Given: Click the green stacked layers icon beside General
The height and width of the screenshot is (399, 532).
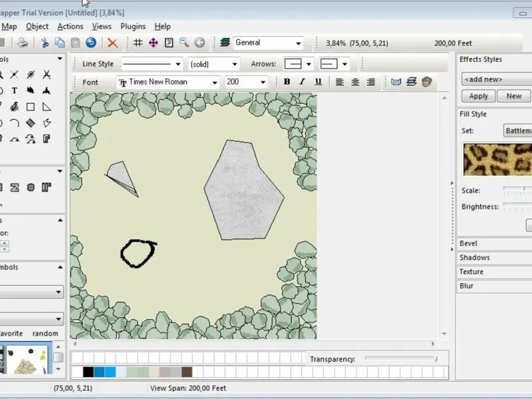Looking at the screenshot, I should click(x=225, y=43).
